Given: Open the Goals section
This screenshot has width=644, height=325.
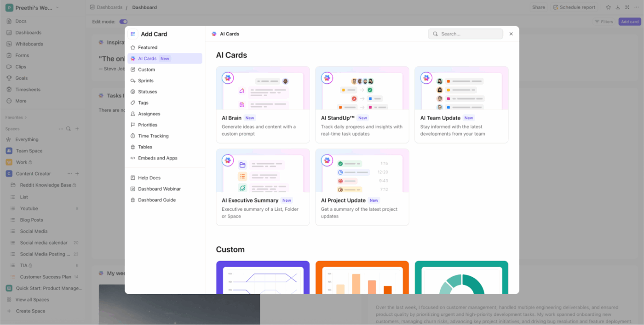Looking at the screenshot, I should [x=21, y=78].
